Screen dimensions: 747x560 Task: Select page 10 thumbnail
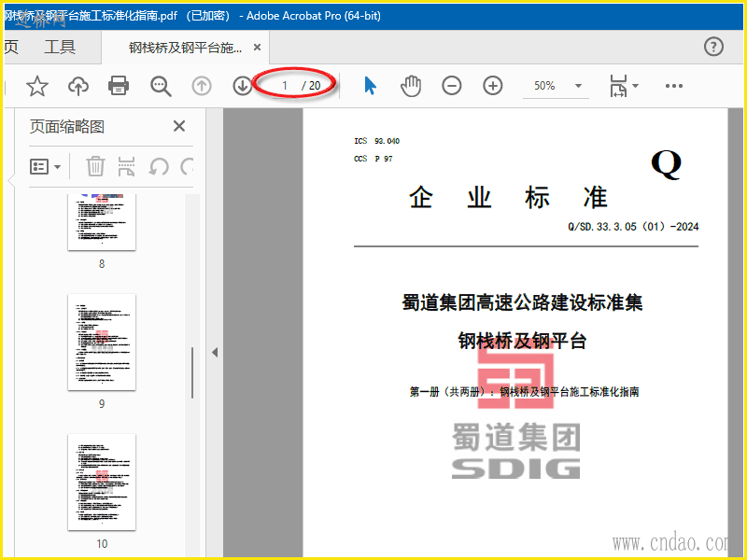tap(102, 482)
